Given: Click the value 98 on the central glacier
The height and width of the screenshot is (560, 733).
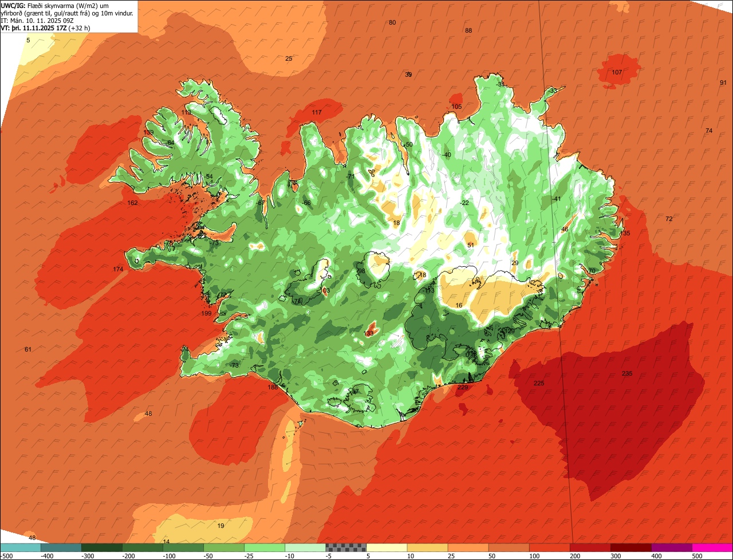Looking at the screenshot, I should (361, 271).
